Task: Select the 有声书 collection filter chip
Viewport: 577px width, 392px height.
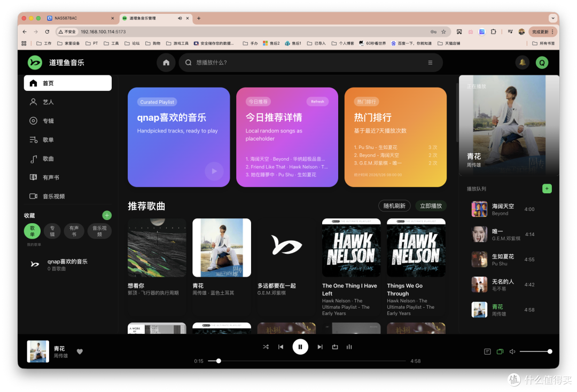Action: (x=74, y=231)
